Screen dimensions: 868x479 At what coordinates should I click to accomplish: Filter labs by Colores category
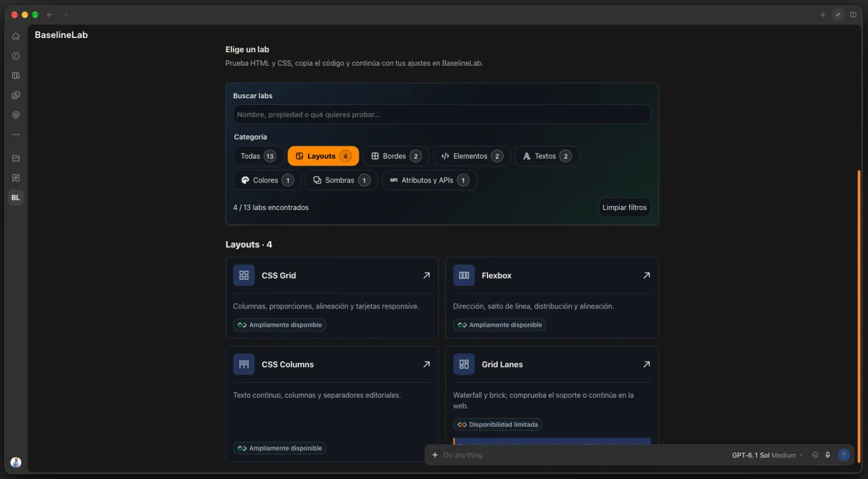coord(267,180)
